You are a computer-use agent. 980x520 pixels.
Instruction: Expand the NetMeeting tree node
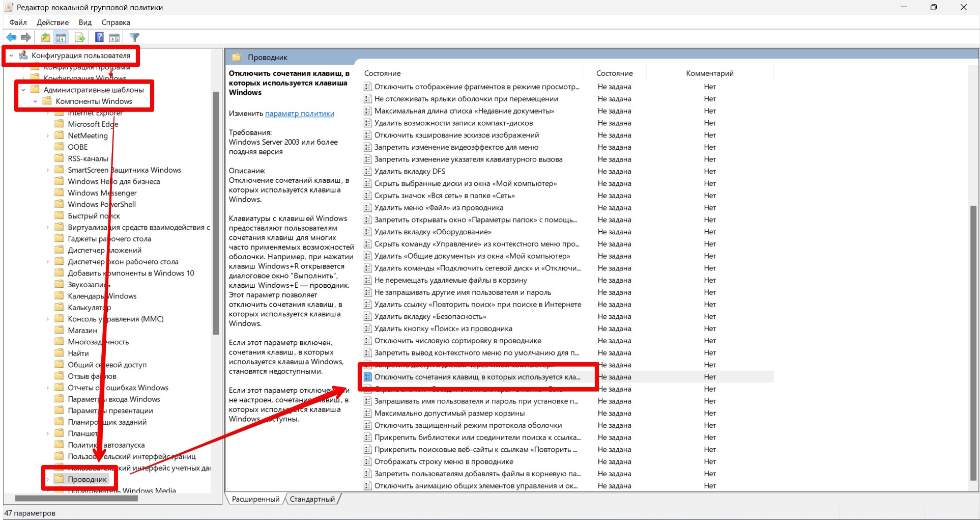[x=48, y=135]
